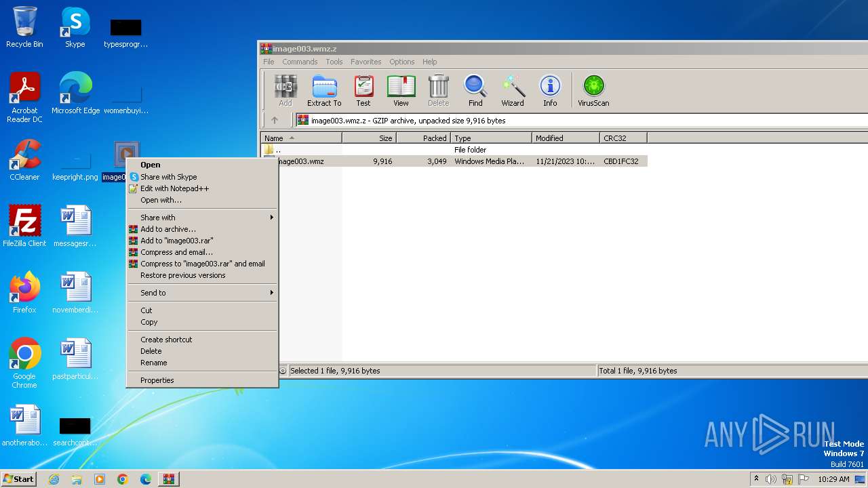Click the Start button

pos(19,479)
